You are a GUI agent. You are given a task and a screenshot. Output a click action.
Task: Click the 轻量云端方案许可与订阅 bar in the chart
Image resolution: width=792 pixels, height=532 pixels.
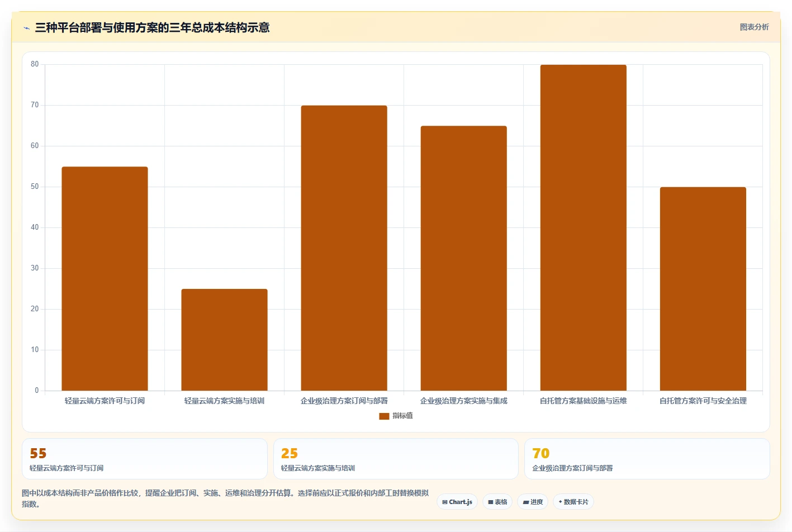(x=105, y=278)
